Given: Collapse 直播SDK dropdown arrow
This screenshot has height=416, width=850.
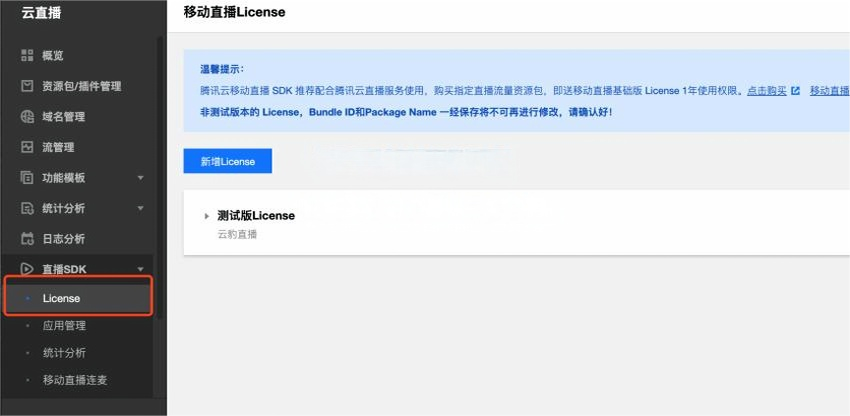Looking at the screenshot, I should (140, 269).
